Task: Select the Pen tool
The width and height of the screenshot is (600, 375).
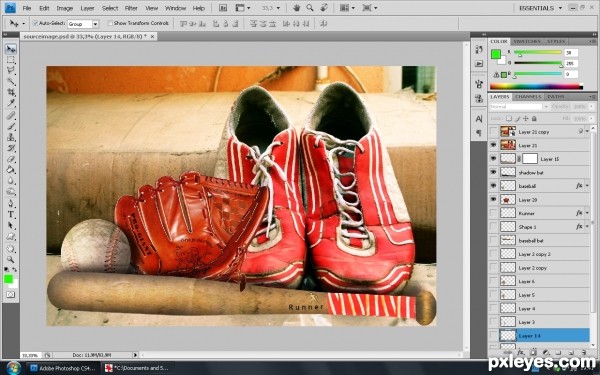Action: pos(11,203)
